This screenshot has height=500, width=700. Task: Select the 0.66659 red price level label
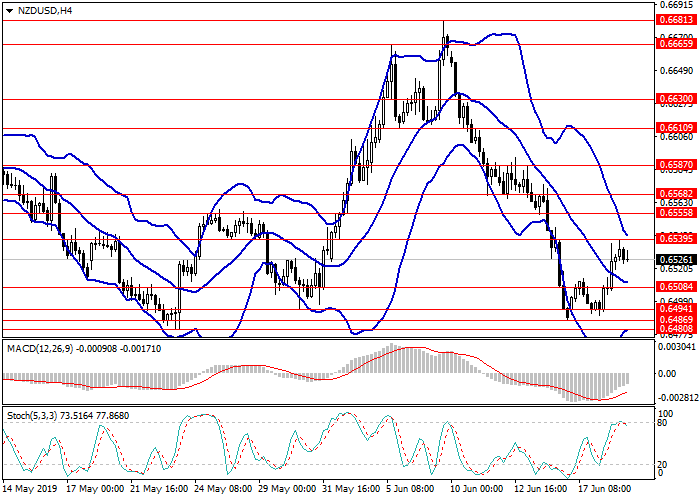tap(676, 44)
